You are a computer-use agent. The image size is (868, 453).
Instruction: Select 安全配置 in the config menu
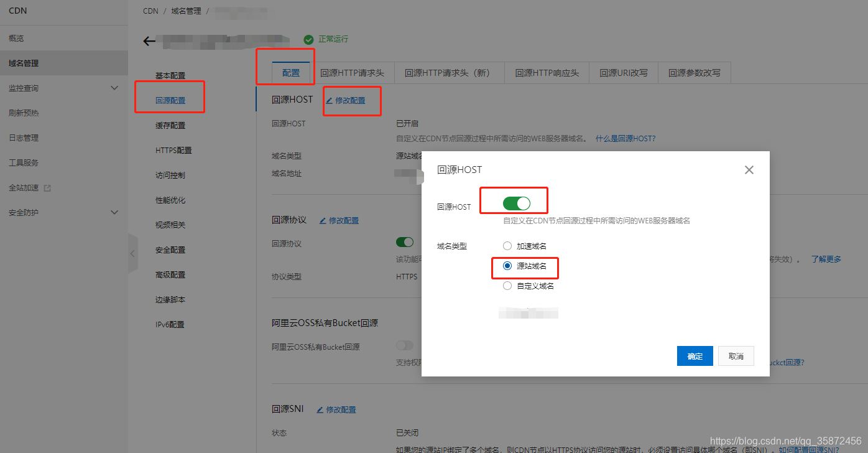click(x=170, y=250)
